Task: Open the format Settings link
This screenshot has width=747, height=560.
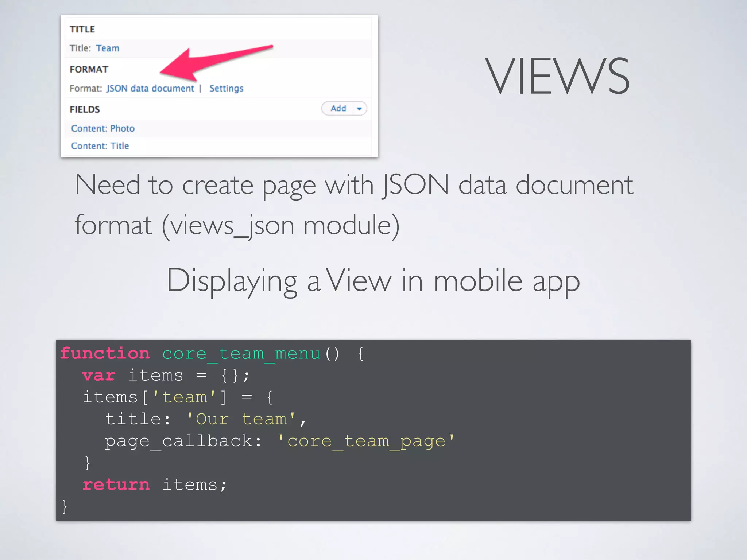Action: pyautogui.click(x=226, y=89)
